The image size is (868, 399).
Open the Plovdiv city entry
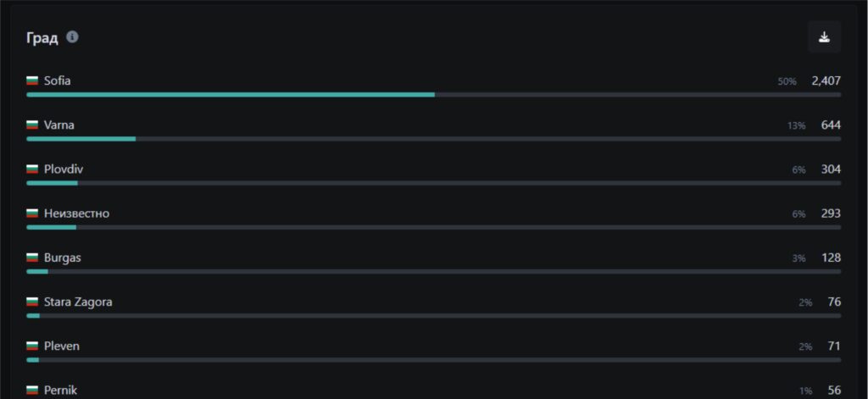(64, 169)
